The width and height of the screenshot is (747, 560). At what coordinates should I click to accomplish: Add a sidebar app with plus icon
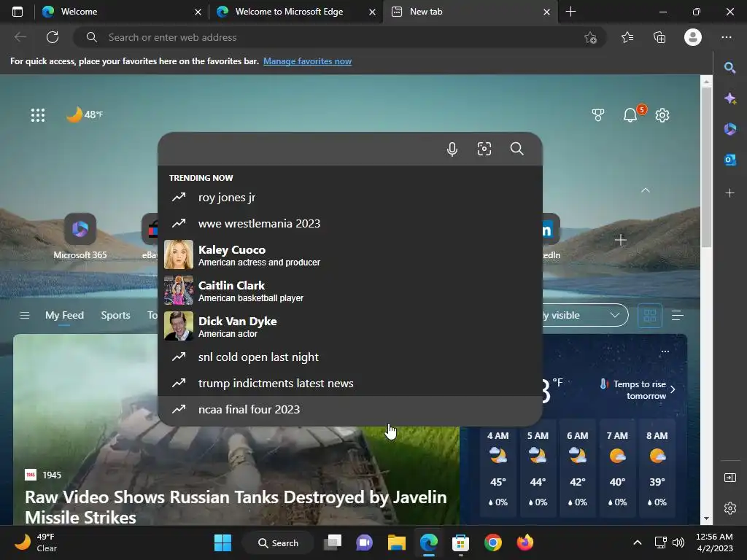(729, 192)
